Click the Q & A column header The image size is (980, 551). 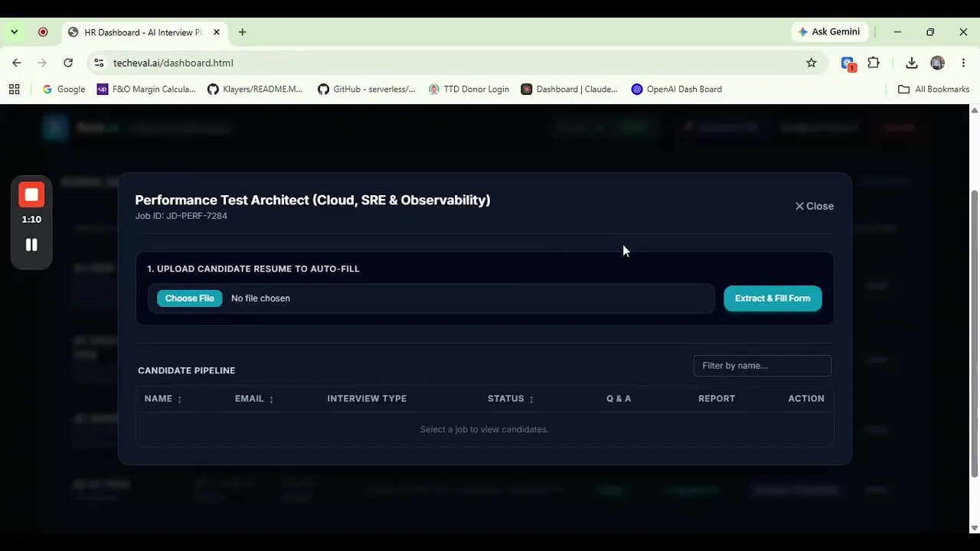(619, 399)
